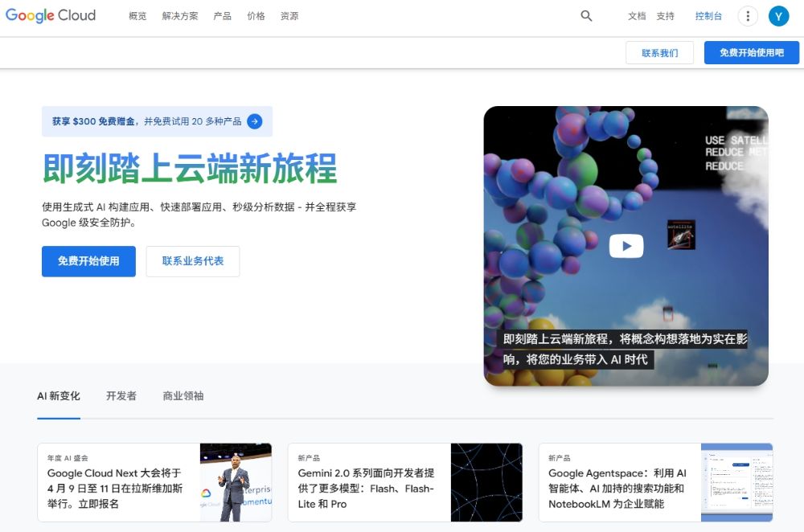Open the 概览 menu
804x532 pixels.
(x=137, y=16)
